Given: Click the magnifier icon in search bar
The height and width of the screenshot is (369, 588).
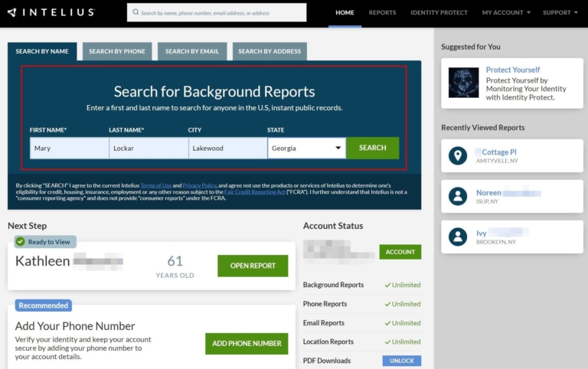Looking at the screenshot, I should 135,13.
